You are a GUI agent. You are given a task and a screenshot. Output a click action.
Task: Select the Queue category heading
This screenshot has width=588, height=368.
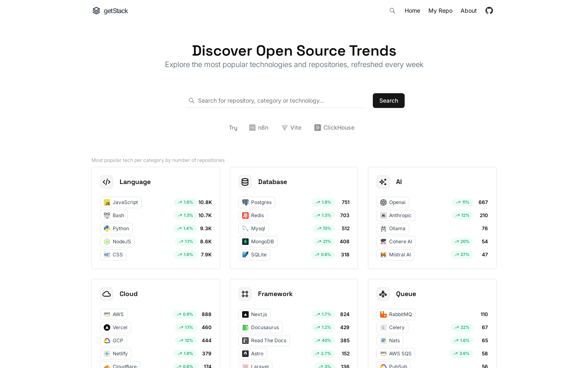(406, 294)
